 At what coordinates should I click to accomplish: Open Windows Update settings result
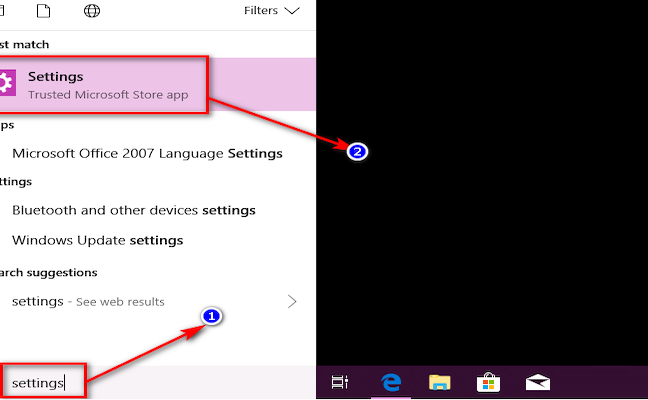tap(98, 240)
